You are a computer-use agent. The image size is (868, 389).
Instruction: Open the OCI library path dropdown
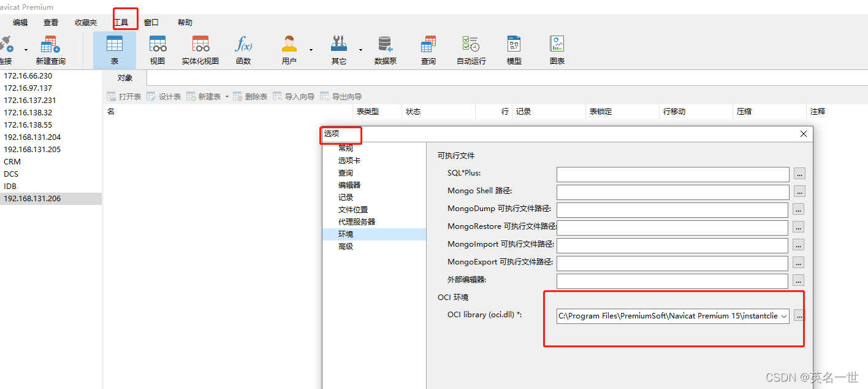coord(783,316)
